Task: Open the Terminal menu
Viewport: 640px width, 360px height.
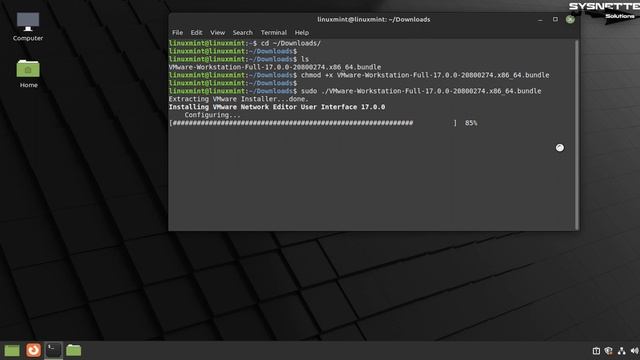Action: tap(273, 32)
